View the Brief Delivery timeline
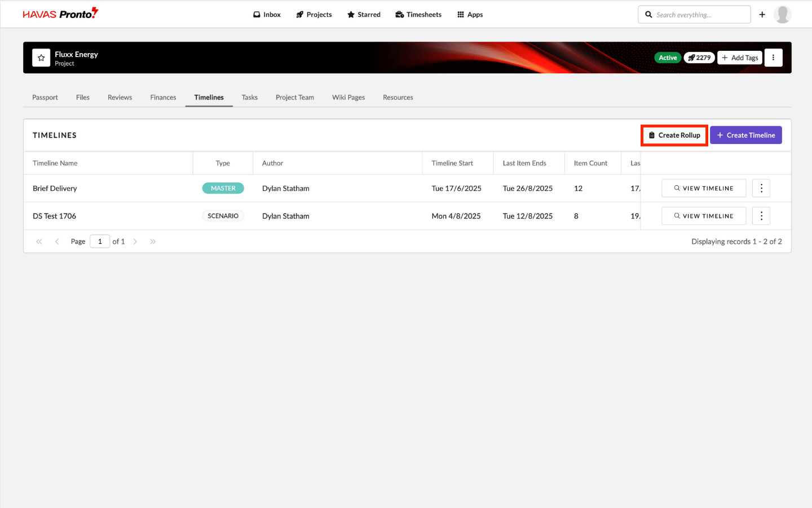The image size is (812, 508). [704, 189]
